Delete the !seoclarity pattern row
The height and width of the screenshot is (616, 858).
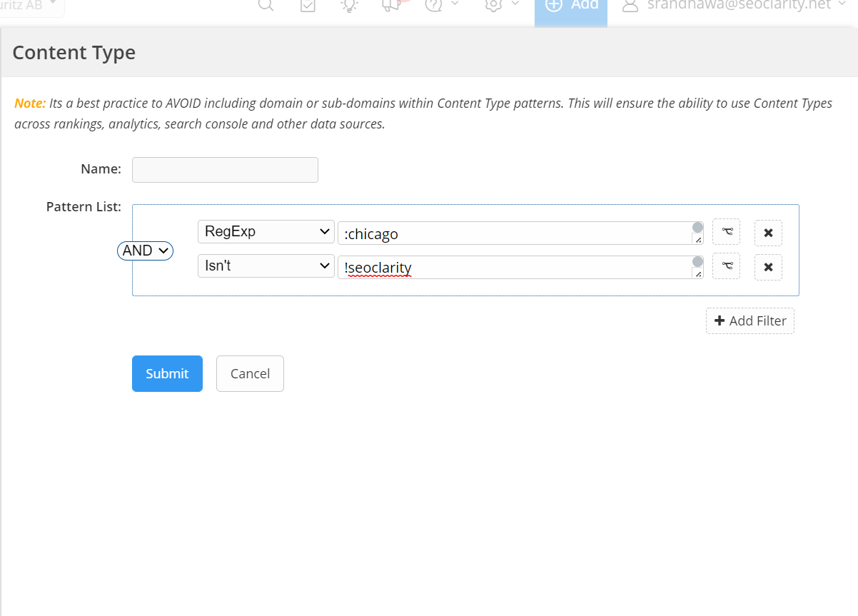[768, 267]
